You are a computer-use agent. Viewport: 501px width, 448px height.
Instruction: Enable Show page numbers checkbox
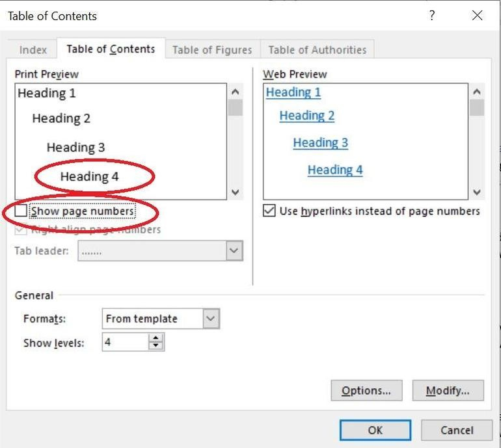[21, 211]
